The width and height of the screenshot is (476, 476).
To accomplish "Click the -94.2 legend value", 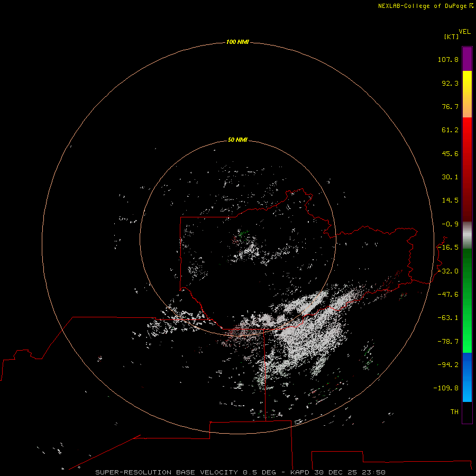I will click(x=448, y=365).
